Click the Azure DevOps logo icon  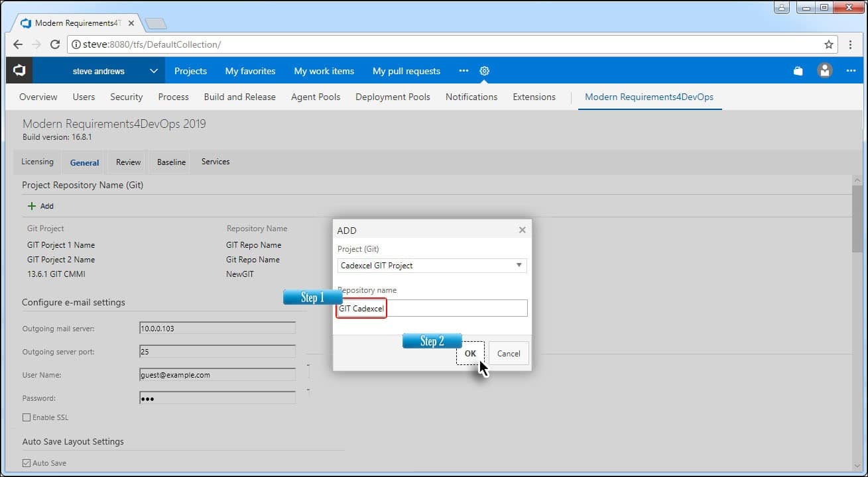coord(19,70)
